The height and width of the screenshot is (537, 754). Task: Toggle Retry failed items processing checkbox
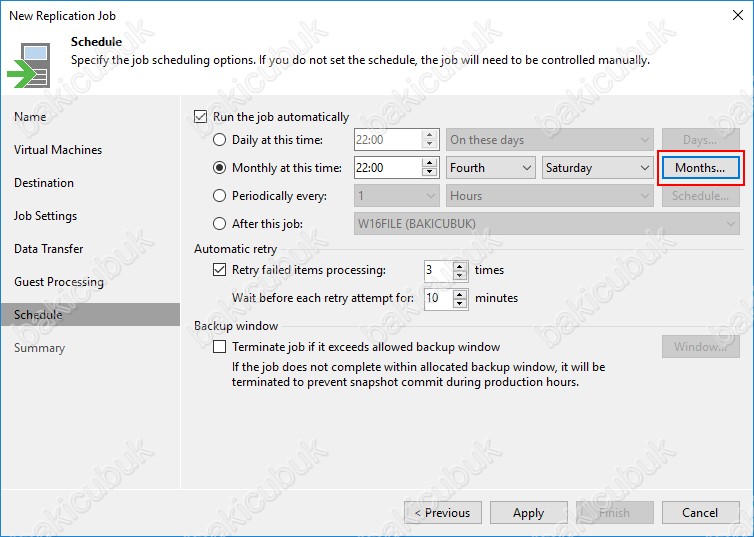click(219, 269)
